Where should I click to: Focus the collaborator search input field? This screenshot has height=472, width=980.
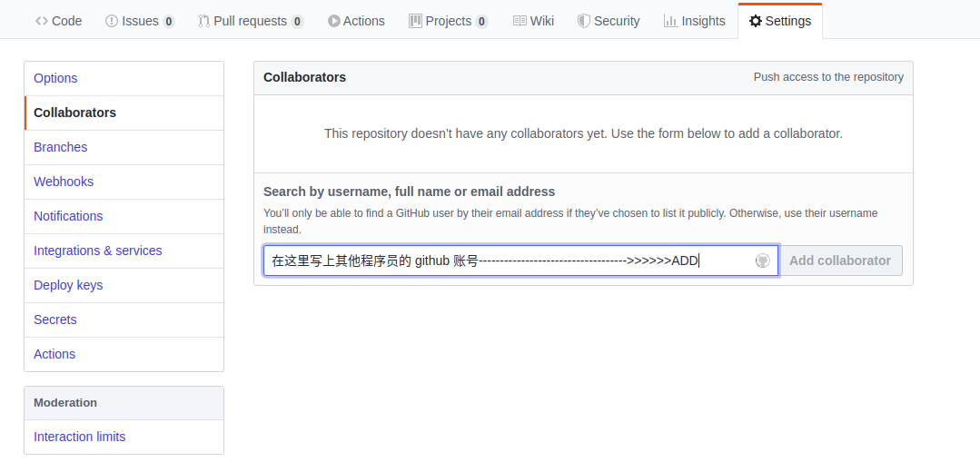520,261
